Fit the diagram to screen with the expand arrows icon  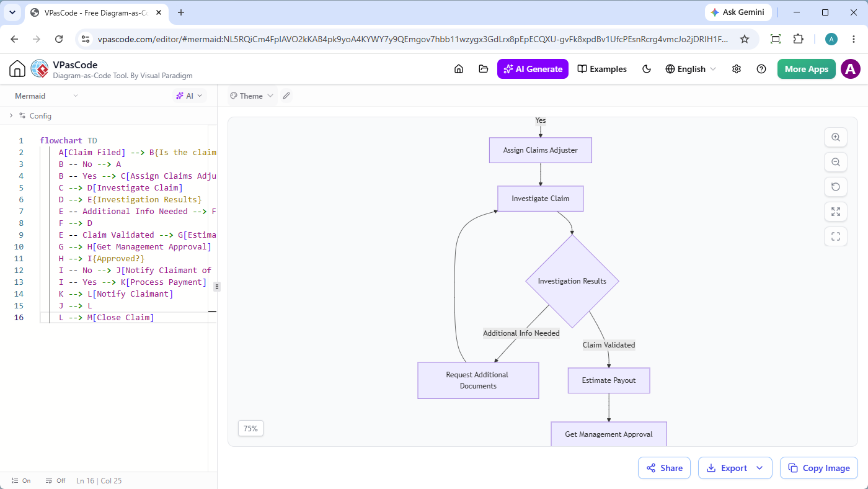[836, 212]
